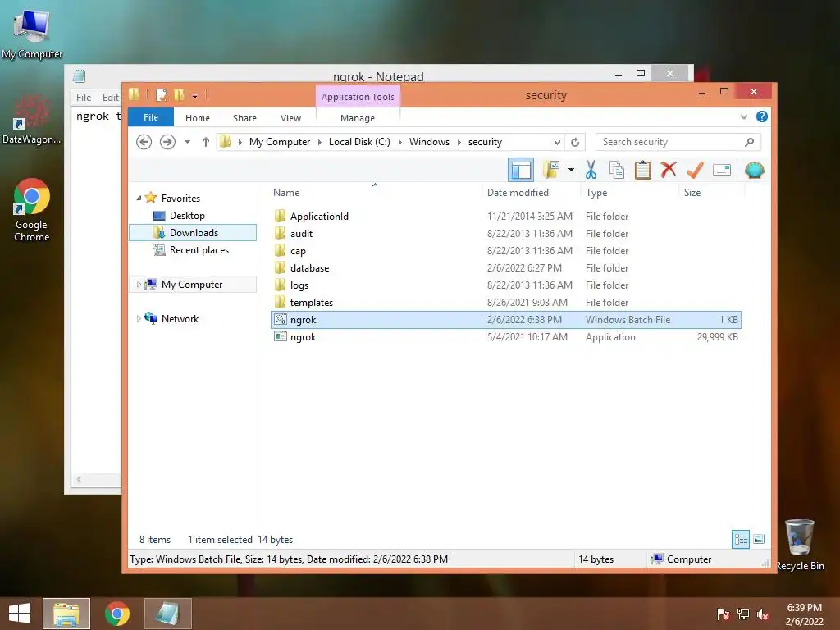The width and height of the screenshot is (840, 630).
Task: Select the ngrok Windows Batch File
Action: pos(505,320)
